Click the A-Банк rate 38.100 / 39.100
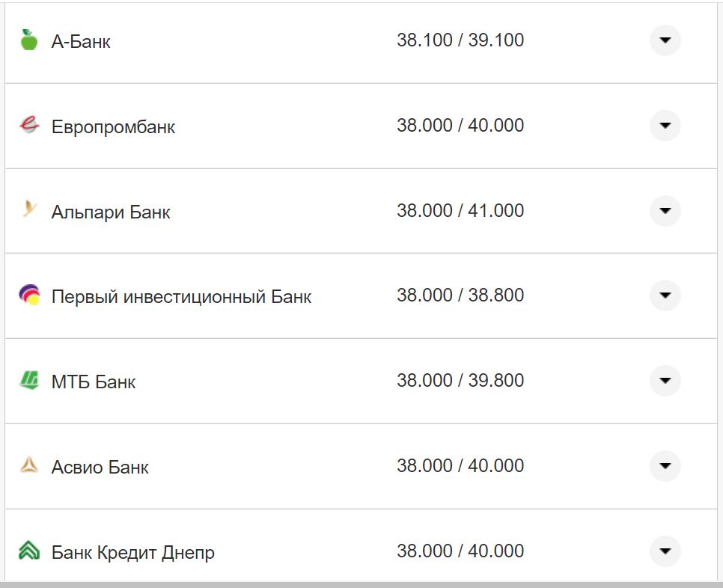 [x=460, y=40]
